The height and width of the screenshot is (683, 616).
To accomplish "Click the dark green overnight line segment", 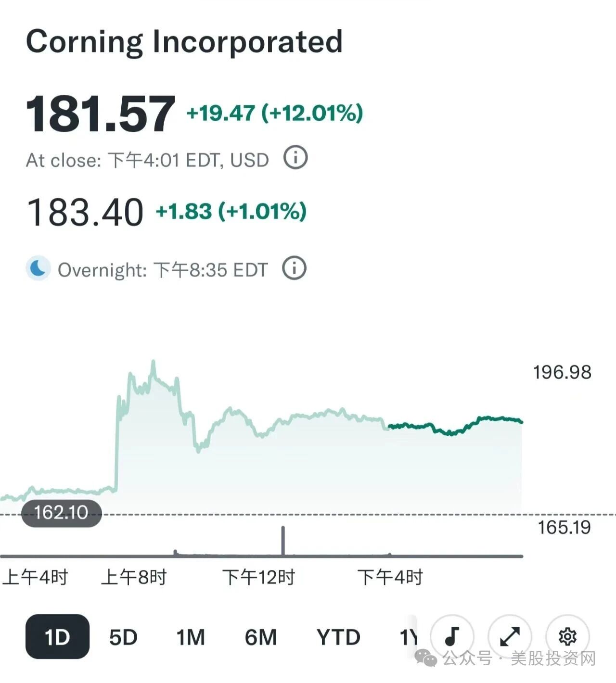I will coord(455,425).
